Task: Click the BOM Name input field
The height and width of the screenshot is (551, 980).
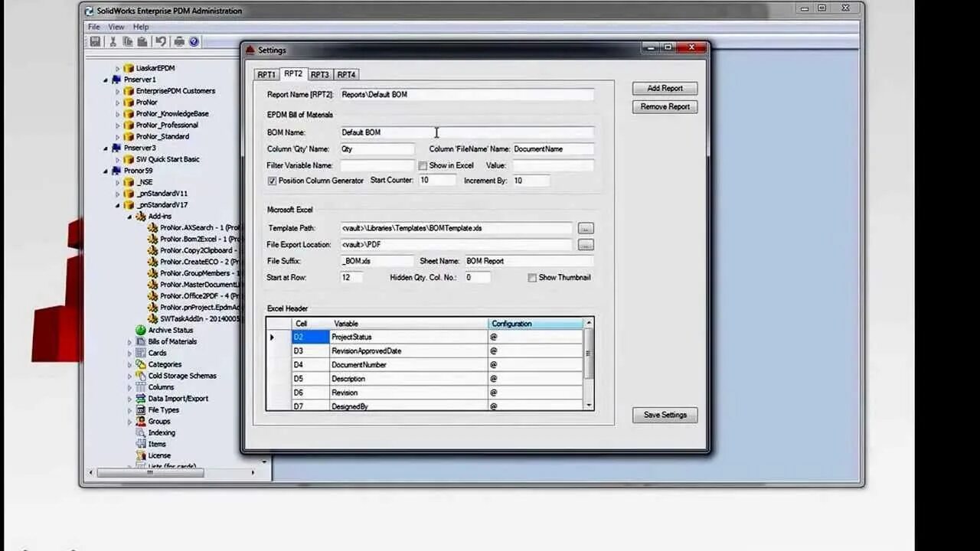Action: click(466, 132)
